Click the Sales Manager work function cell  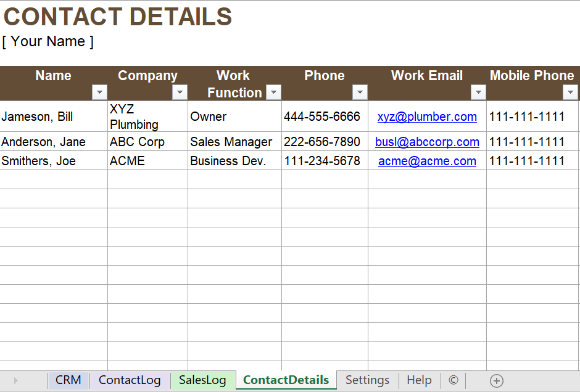point(234,142)
